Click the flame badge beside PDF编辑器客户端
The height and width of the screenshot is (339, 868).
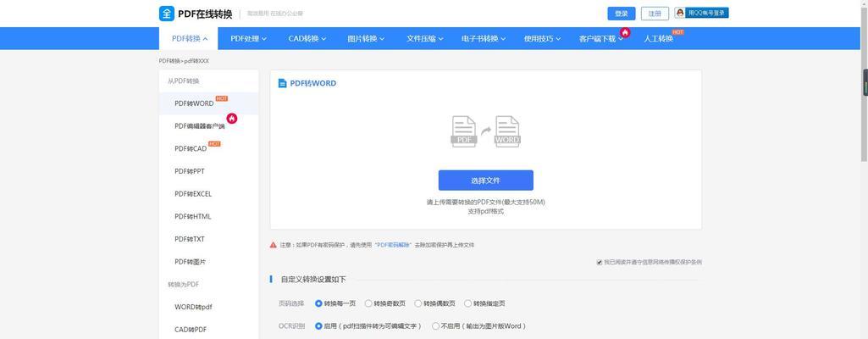(231, 119)
